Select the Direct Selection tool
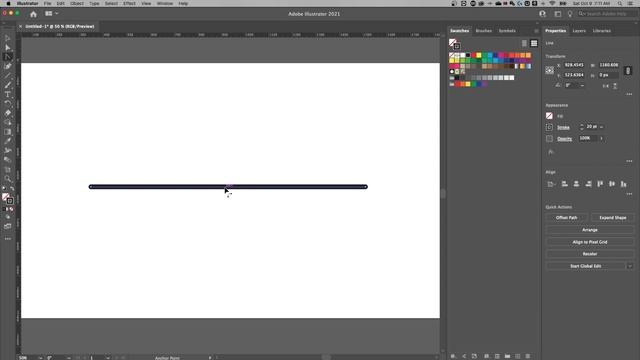Screen dimensions: 640x360 (7, 47)
